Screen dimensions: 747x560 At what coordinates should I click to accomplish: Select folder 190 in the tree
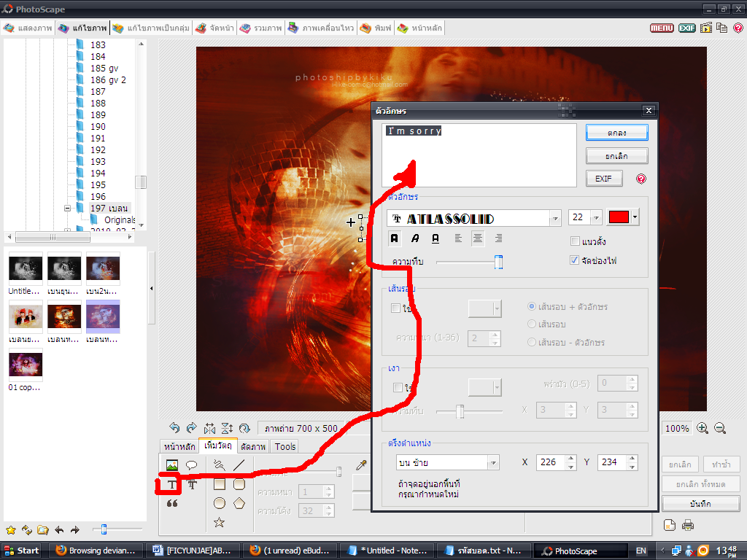tap(98, 127)
